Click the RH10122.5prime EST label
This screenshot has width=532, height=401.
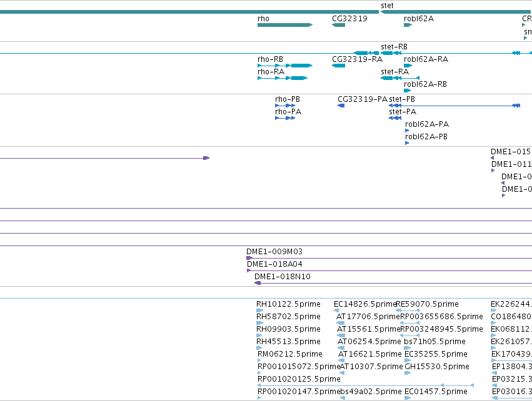pyautogui.click(x=288, y=304)
